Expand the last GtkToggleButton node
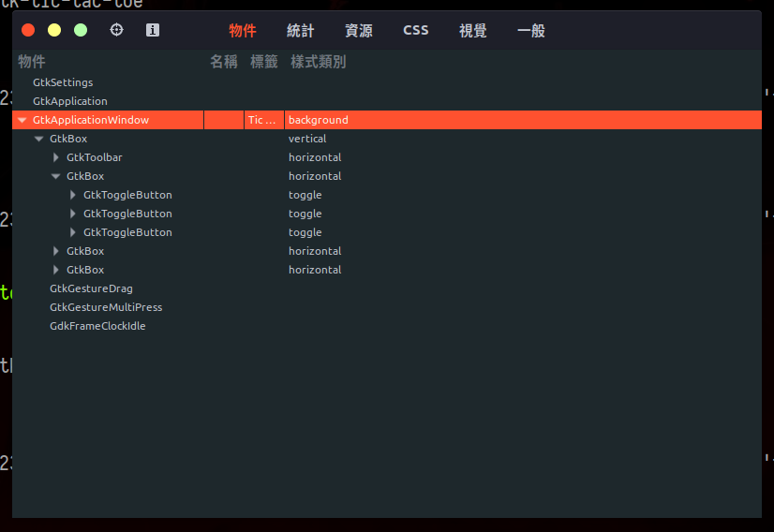This screenshot has width=774, height=532. click(x=73, y=232)
